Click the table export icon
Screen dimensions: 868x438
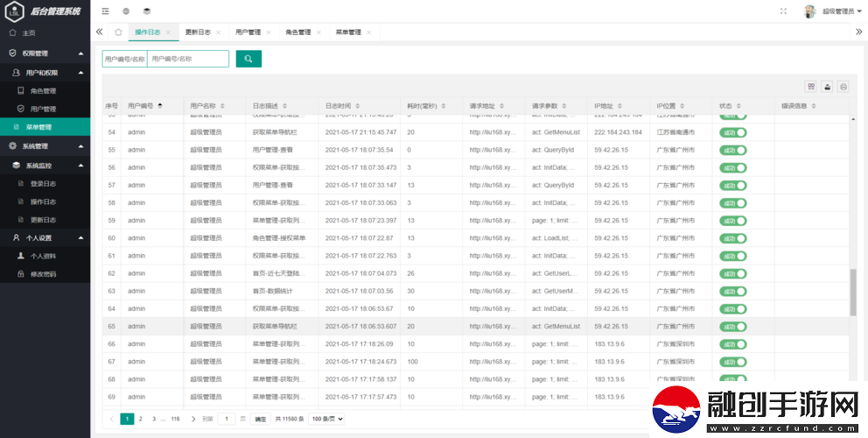point(827,87)
